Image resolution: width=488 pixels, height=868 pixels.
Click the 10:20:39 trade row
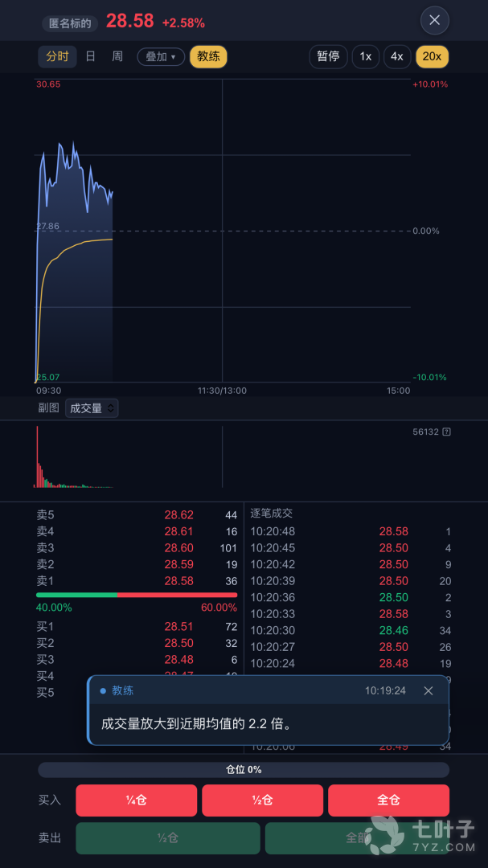coord(351,581)
